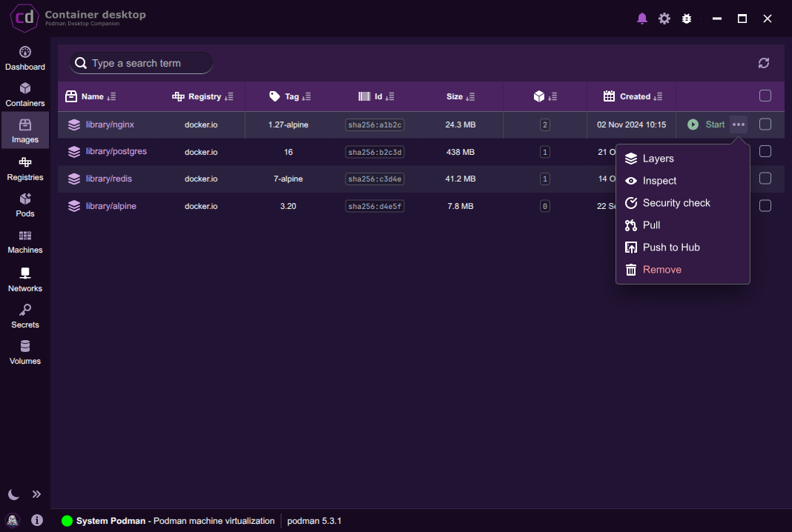Screen dimensions: 792x532
Task: Check the library/postgres row checkbox
Action: click(765, 151)
